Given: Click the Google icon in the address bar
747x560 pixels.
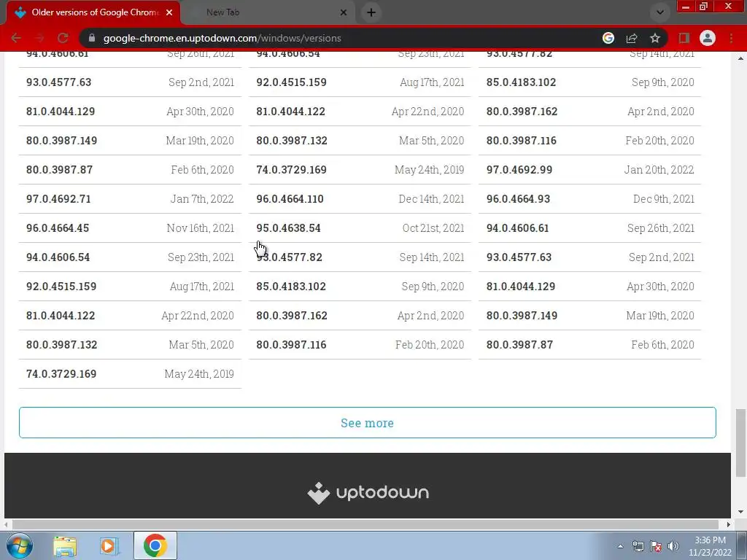Looking at the screenshot, I should (x=608, y=38).
